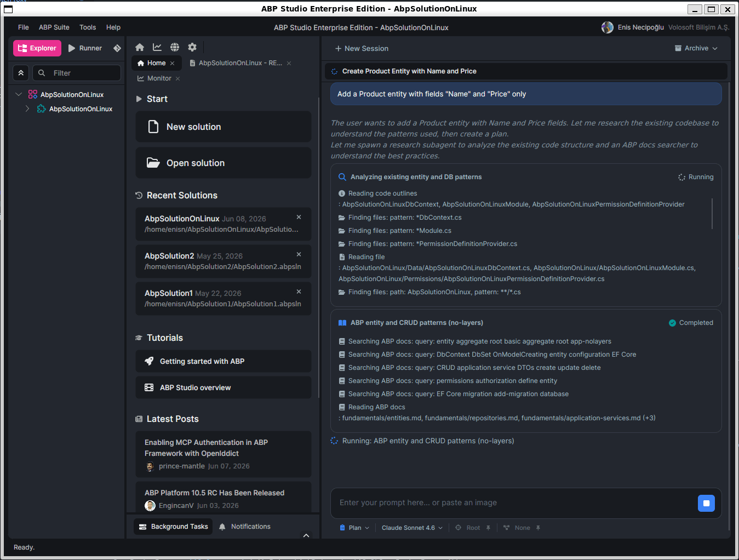Image resolution: width=739 pixels, height=560 pixels.
Task: Click the Volosoft Bilişim A.Ş. organization label
Action: pos(698,27)
